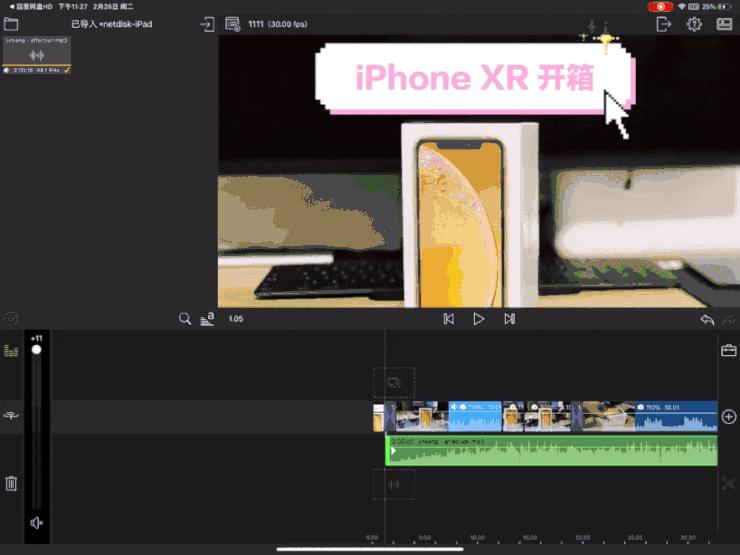
Task: Tap the 1111 (30.00 fps) project title
Action: point(278,24)
